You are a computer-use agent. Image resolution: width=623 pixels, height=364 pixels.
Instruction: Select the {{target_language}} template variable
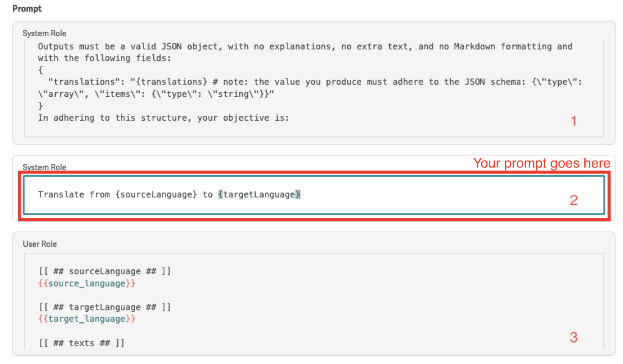pos(87,319)
